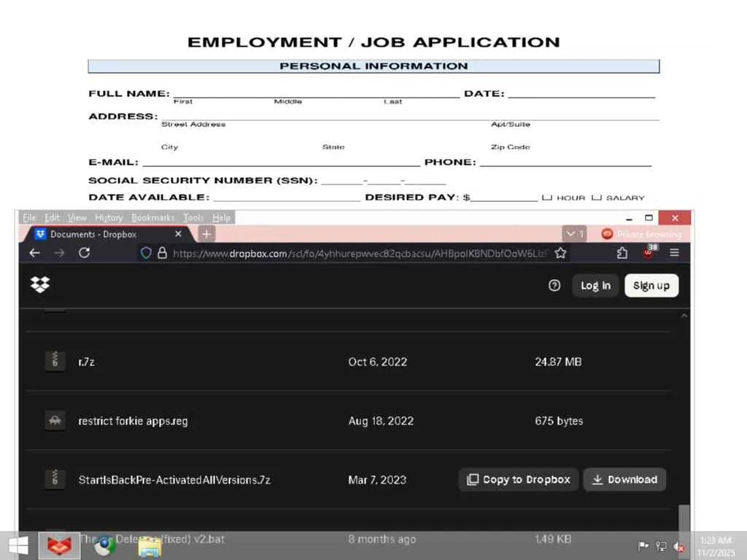Image resolution: width=747 pixels, height=560 pixels.
Task: Open the Help menu
Action: [221, 217]
